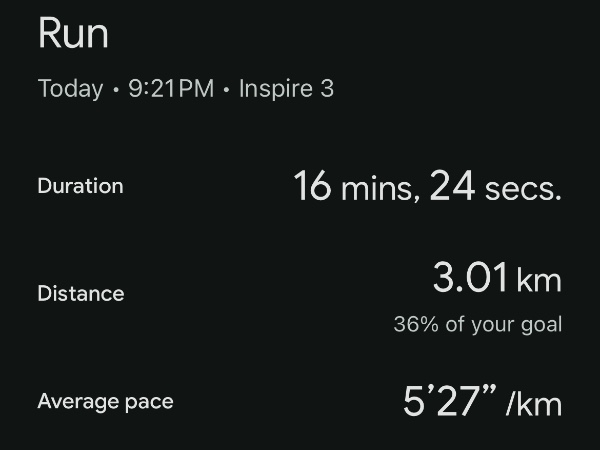Click the dot separator after Today
Screen dimensions: 600x450
(116, 90)
